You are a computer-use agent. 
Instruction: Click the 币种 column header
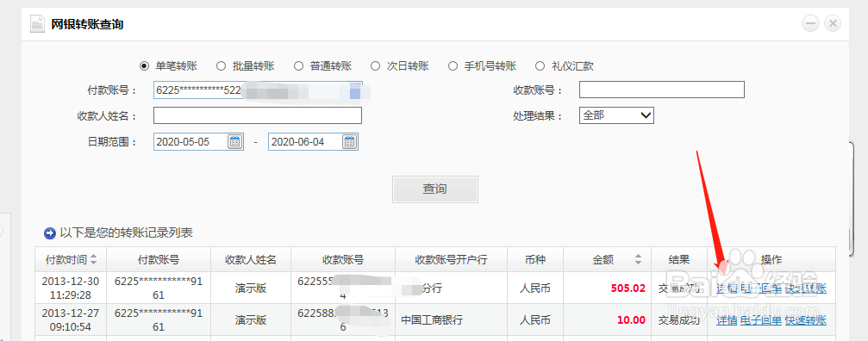pos(535,260)
